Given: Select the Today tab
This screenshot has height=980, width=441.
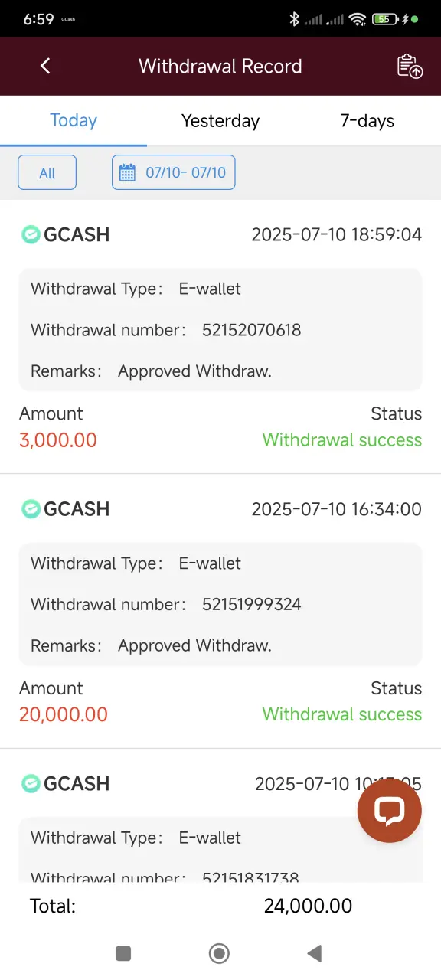Looking at the screenshot, I should [73, 121].
